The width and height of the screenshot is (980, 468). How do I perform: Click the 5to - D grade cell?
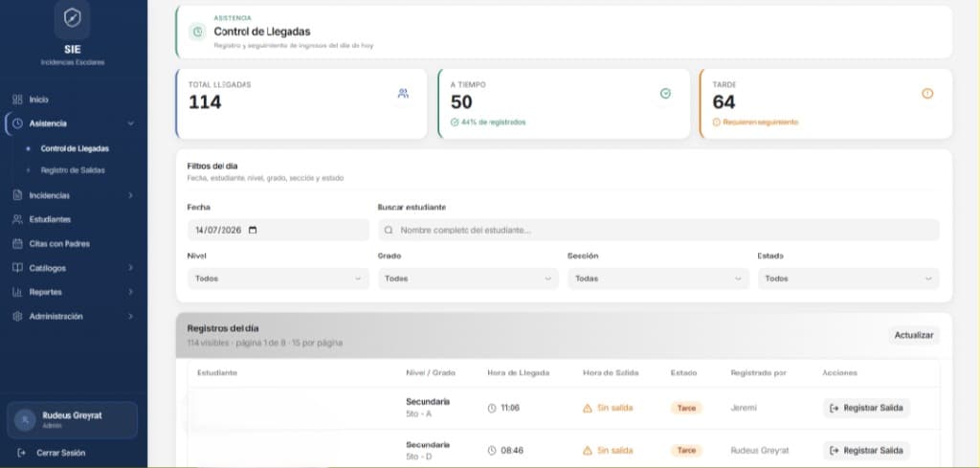click(x=419, y=457)
